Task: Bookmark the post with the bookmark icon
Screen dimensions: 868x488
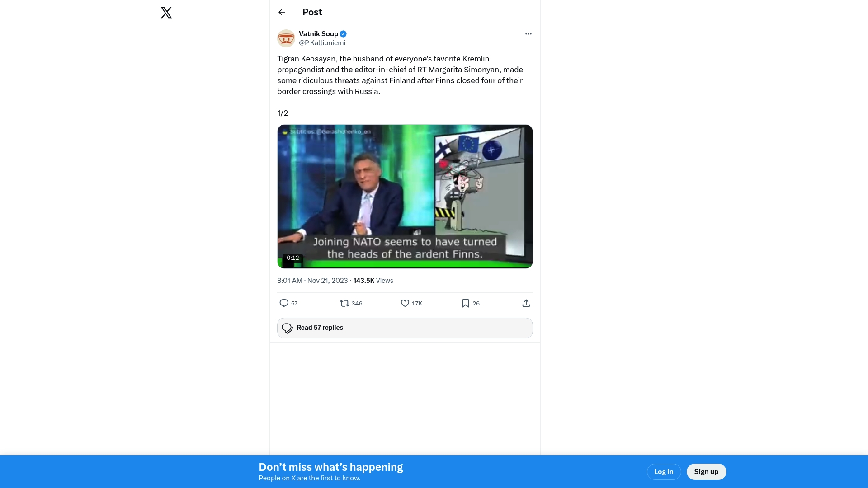Action: pyautogui.click(x=466, y=303)
